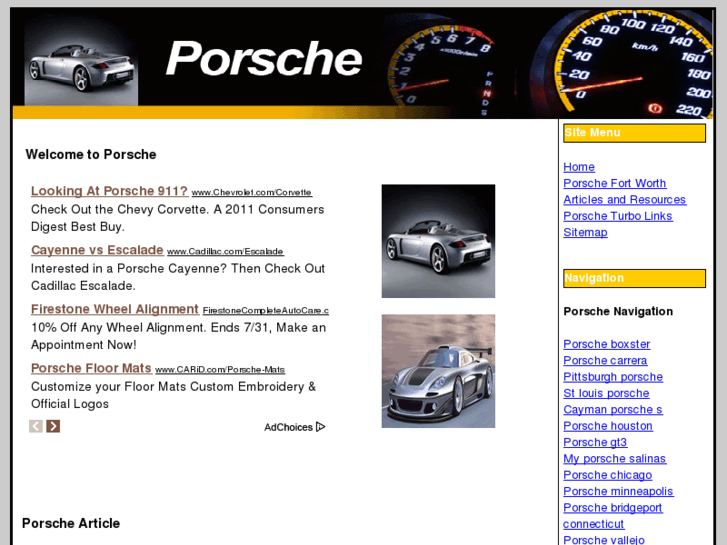Image resolution: width=727 pixels, height=545 pixels.
Task: Open the Porsche houston link
Action: coord(608,426)
